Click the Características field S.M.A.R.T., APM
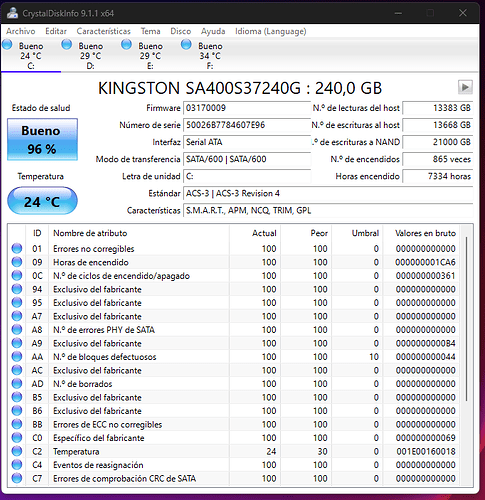This screenshot has height=500, width=485. tap(328, 210)
